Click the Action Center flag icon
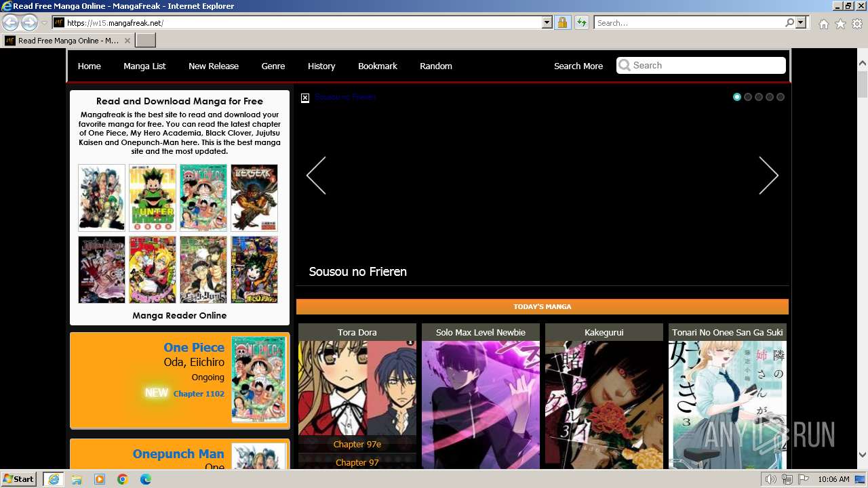This screenshot has width=868, height=488. click(x=803, y=479)
